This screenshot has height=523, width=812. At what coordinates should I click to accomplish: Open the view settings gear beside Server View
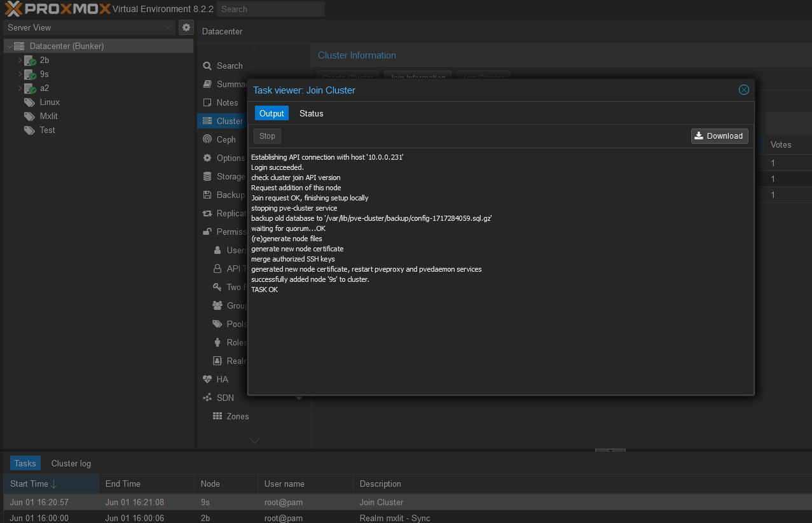click(x=186, y=27)
